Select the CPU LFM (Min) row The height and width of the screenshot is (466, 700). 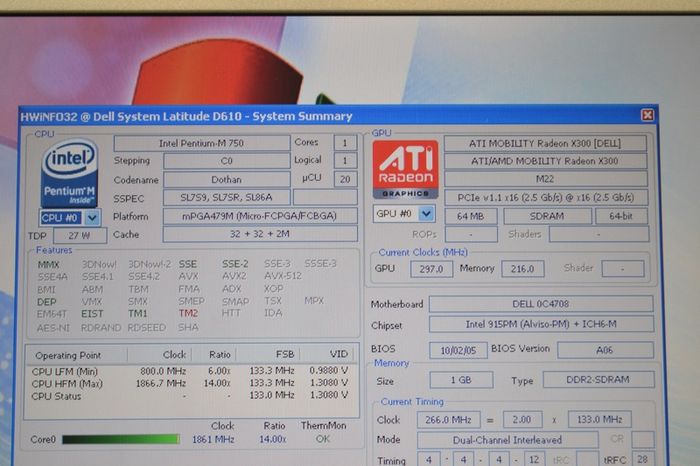point(191,371)
